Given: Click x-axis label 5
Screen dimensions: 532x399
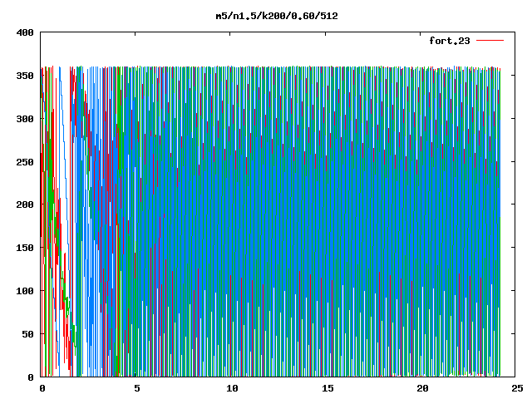Looking at the screenshot, I should pos(136,388).
